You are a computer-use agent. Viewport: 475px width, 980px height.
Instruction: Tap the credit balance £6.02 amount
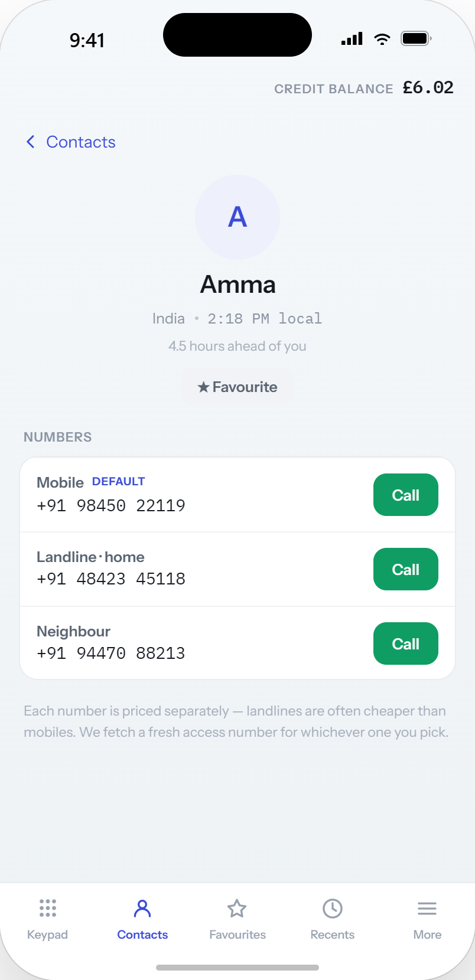[428, 87]
